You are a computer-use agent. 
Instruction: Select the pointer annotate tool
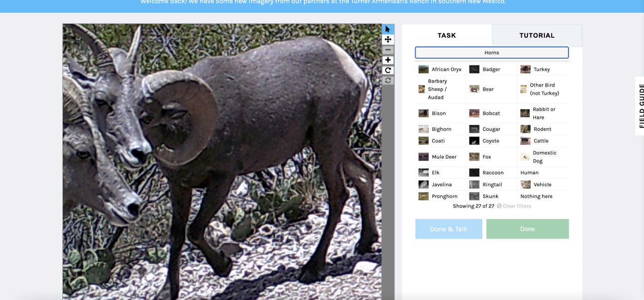point(388,29)
